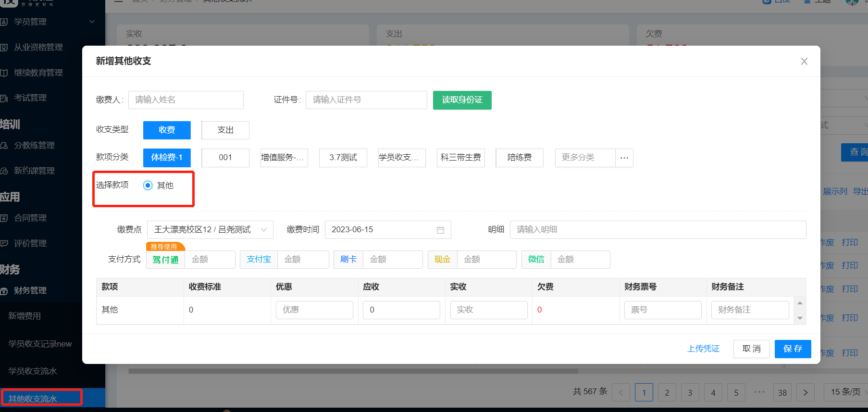Click the 驾付通 amount field
Image resolution: width=868 pixels, height=412 pixels.
tap(210, 260)
